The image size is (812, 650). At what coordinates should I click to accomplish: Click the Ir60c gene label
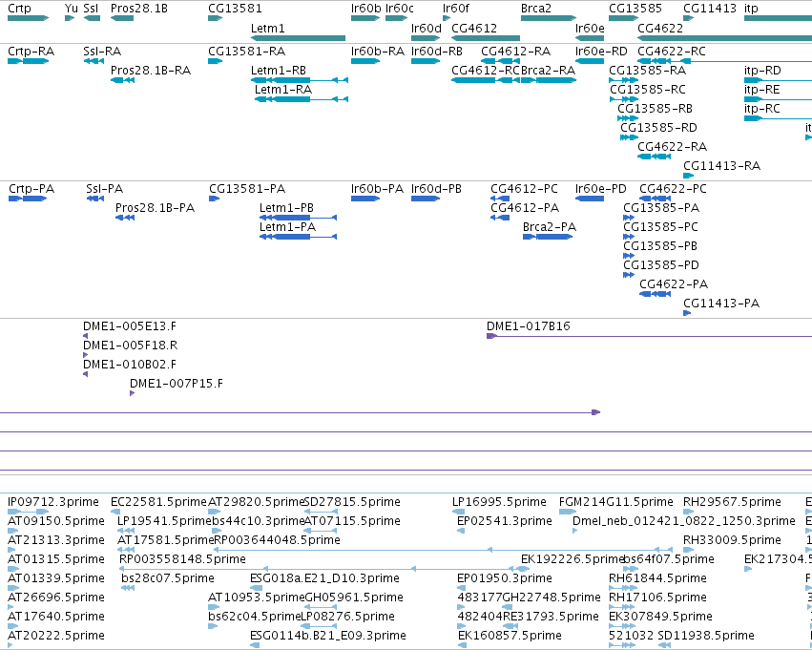pos(399,9)
